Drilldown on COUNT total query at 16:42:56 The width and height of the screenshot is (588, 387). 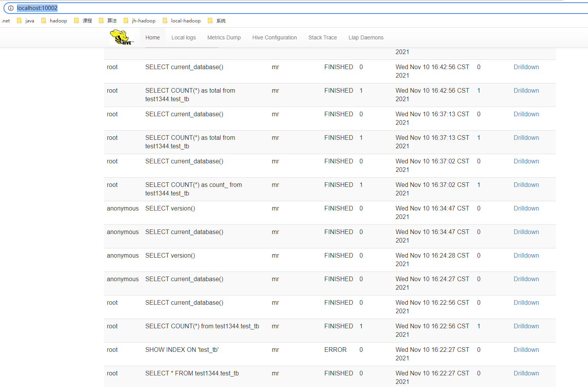526,91
